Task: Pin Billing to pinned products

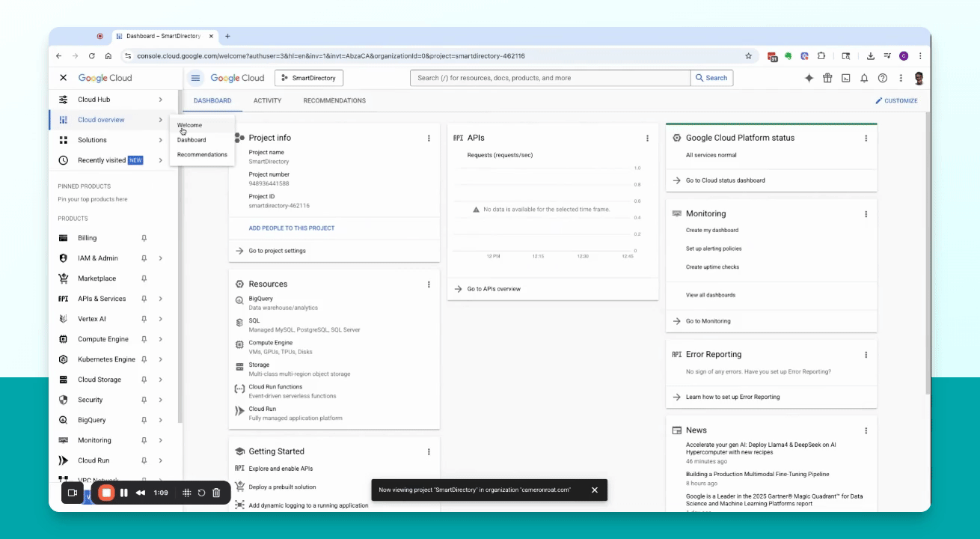Action: pos(144,238)
